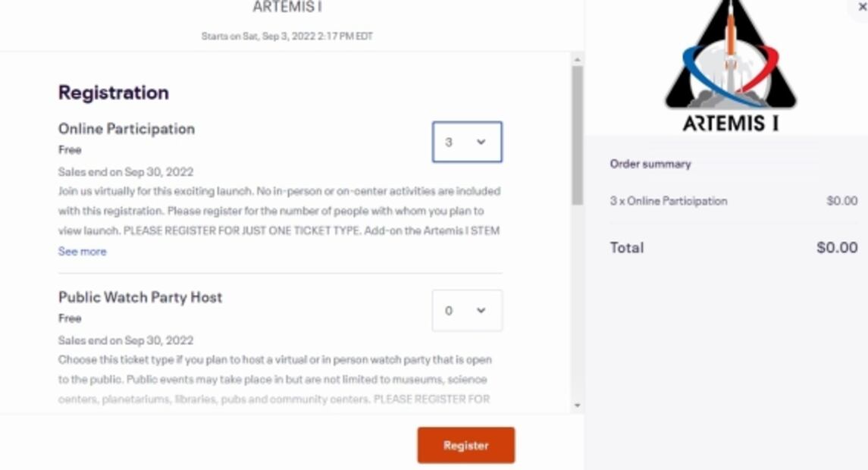Click the Public Watch Party Host description text

click(x=274, y=379)
